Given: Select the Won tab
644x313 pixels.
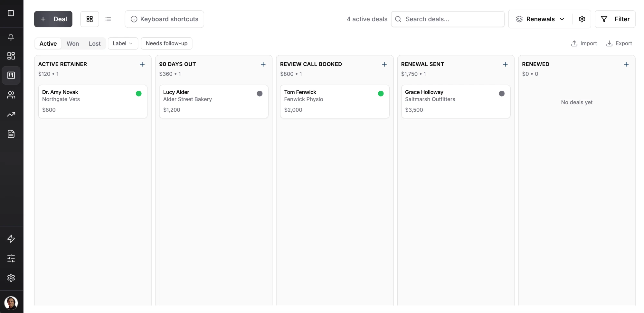Looking at the screenshot, I should (73, 43).
